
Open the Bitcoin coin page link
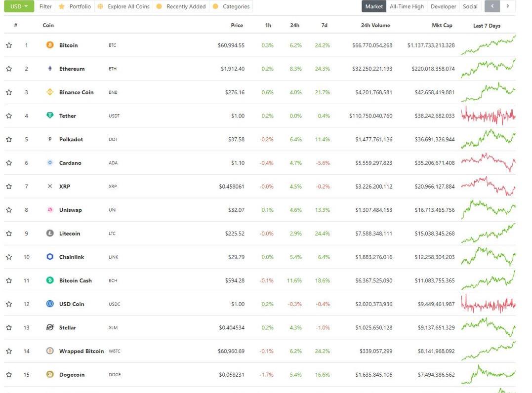coord(68,45)
